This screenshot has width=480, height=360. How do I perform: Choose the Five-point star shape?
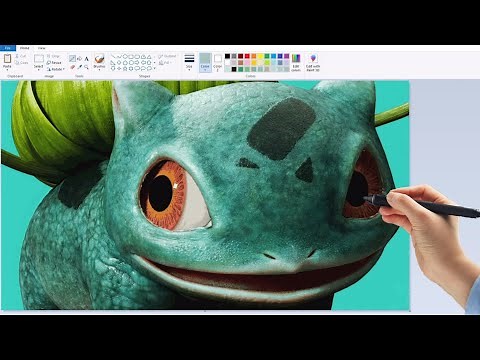click(125, 68)
